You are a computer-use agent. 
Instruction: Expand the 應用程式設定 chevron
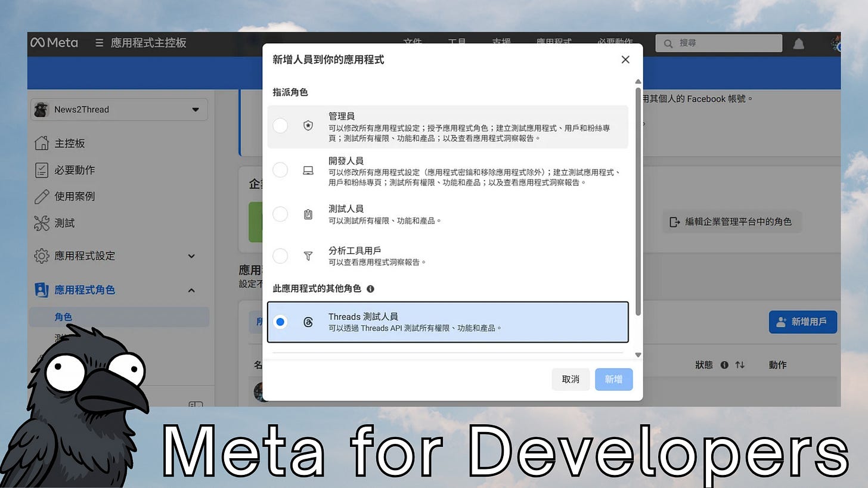click(191, 256)
